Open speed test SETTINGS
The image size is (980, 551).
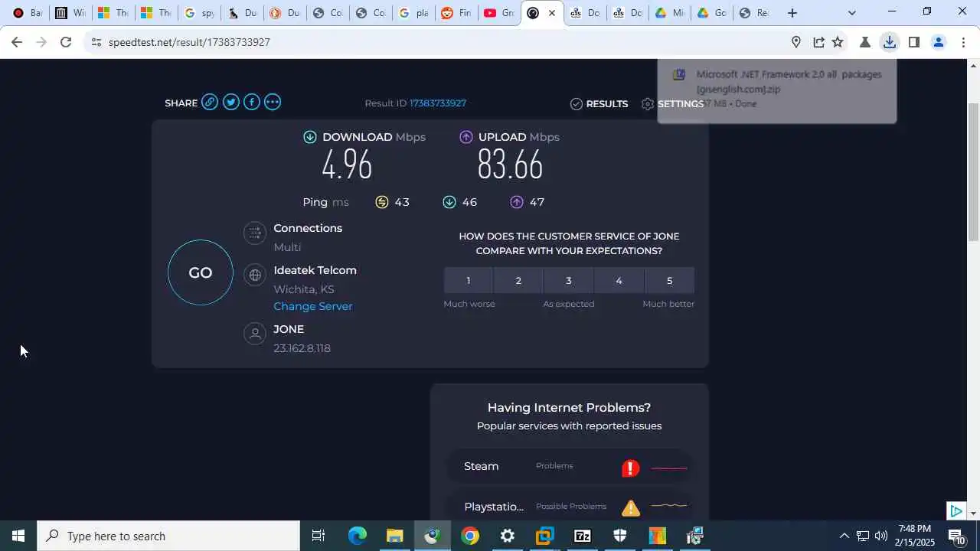point(672,104)
